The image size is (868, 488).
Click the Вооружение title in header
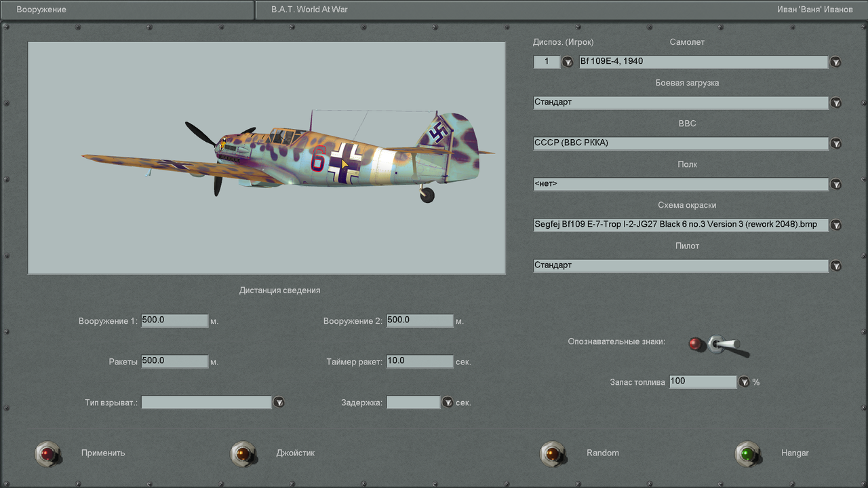pyautogui.click(x=41, y=10)
